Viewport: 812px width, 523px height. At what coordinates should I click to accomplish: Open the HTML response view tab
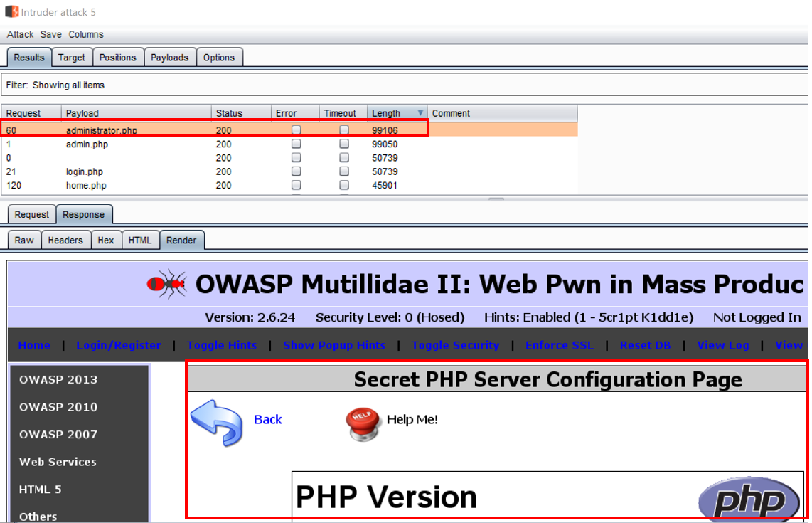(x=140, y=241)
